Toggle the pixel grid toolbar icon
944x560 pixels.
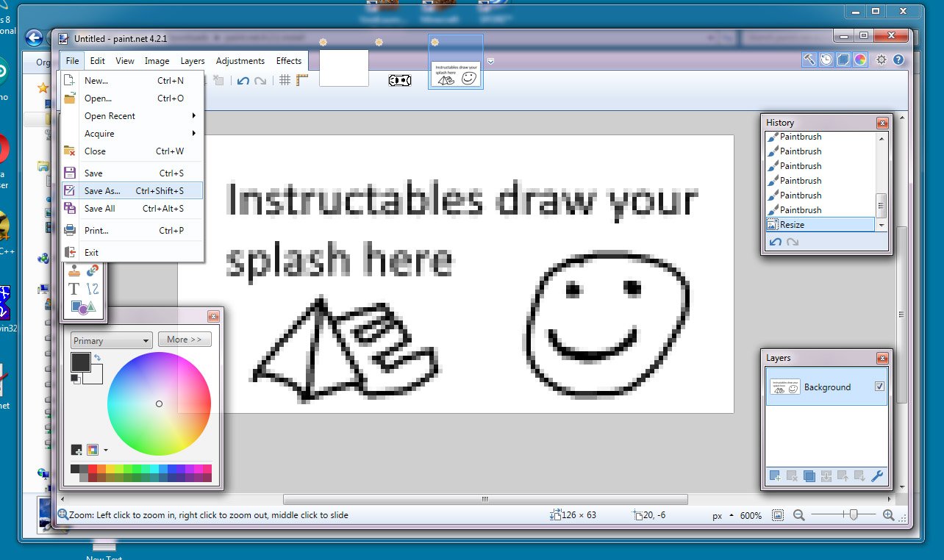pos(285,80)
